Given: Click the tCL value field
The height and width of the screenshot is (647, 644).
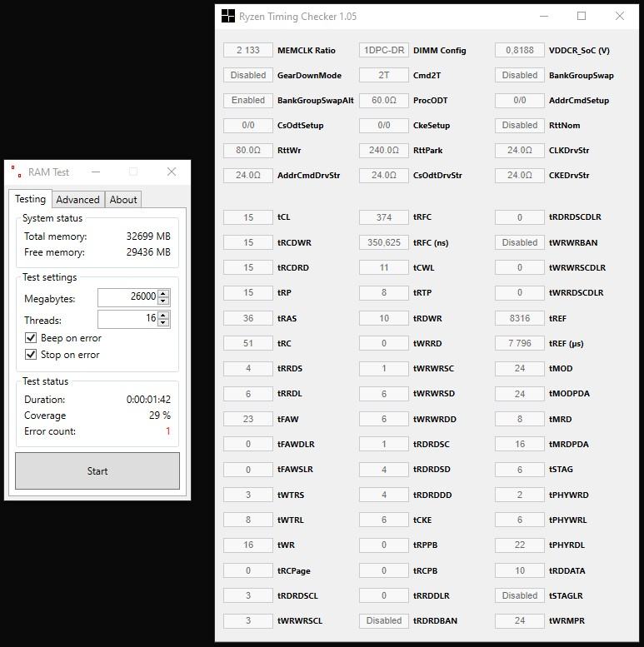Looking at the screenshot, I should 248,217.
